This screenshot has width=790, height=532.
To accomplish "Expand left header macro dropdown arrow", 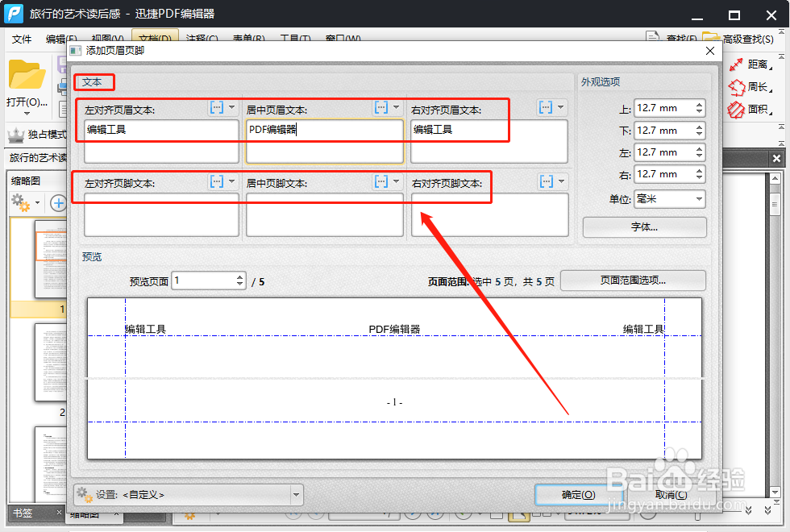I will tap(232, 107).
